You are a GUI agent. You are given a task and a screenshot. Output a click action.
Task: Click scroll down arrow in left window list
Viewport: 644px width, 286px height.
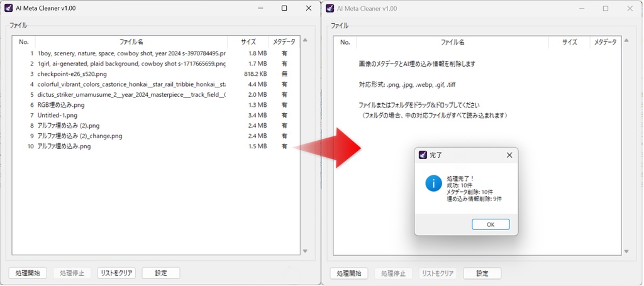pos(305,251)
